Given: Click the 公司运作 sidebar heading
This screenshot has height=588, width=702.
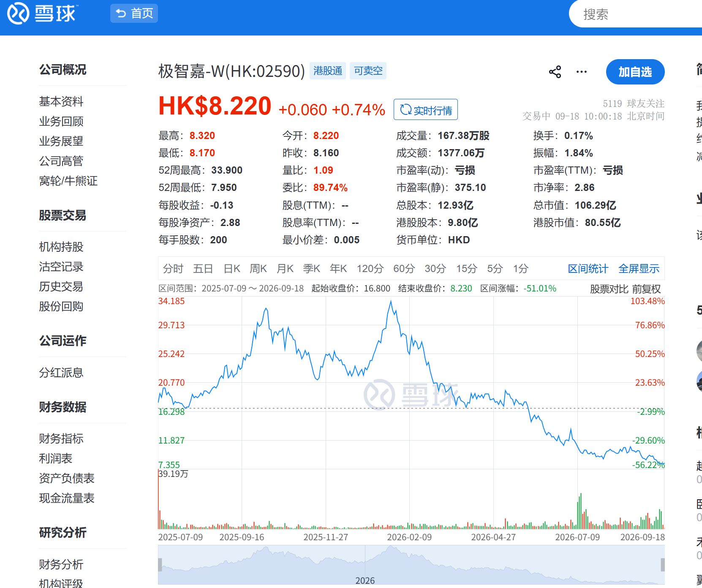Looking at the screenshot, I should coord(63,341).
